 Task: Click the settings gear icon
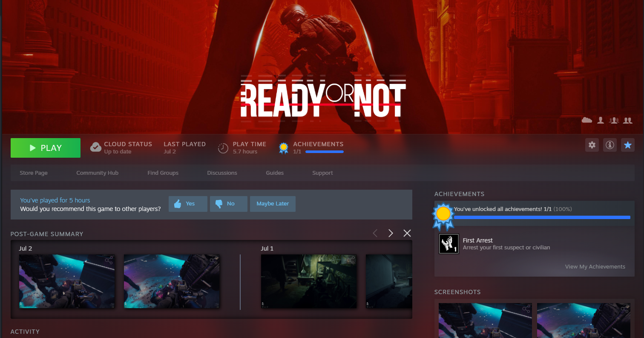pyautogui.click(x=592, y=145)
